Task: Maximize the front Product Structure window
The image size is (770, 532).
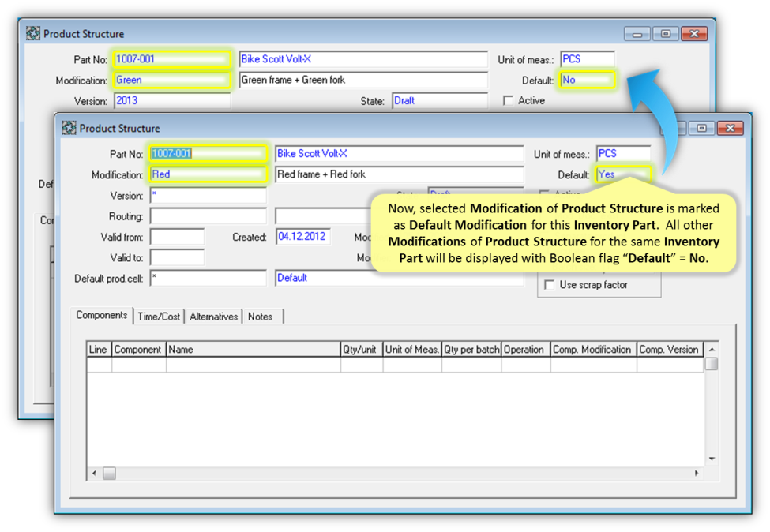Action: coord(702,128)
